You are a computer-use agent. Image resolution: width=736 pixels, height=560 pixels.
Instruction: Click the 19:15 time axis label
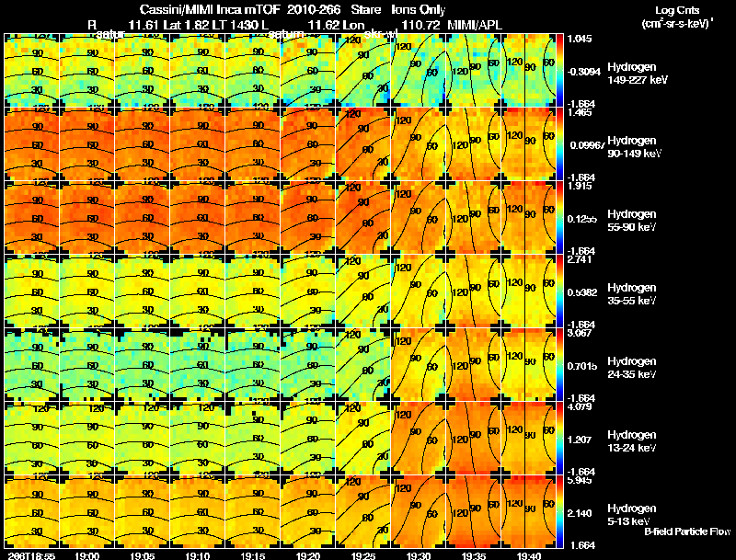(x=252, y=556)
